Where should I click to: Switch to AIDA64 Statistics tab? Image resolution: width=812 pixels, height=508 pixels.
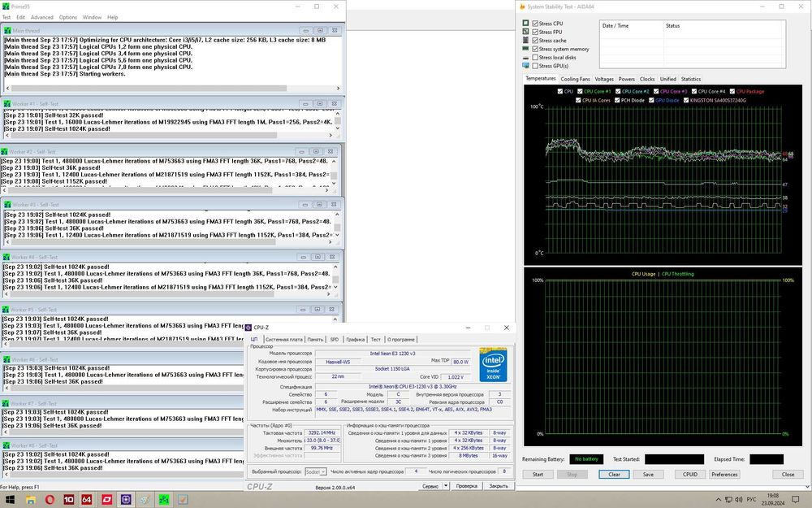(691, 79)
